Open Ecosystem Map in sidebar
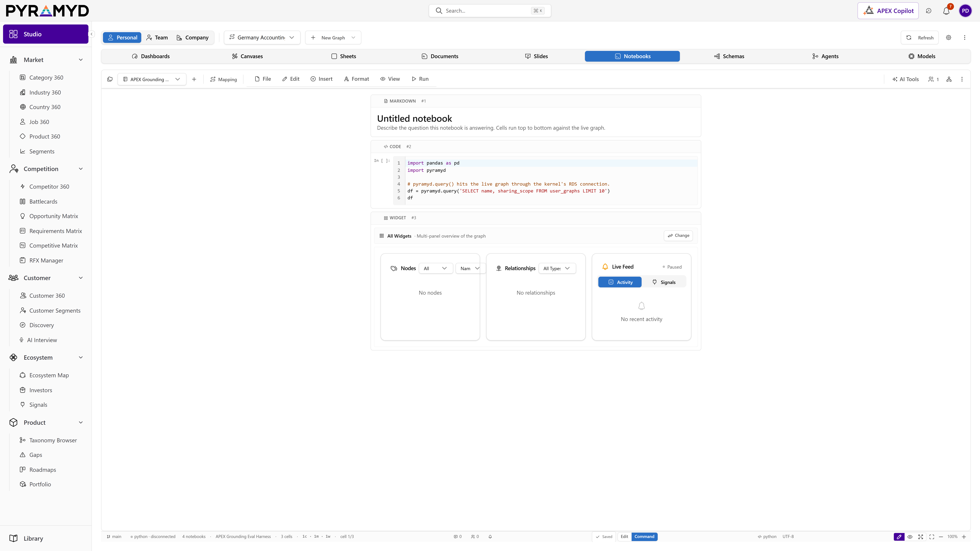Screen dimensions: 980x551 (x=49, y=375)
